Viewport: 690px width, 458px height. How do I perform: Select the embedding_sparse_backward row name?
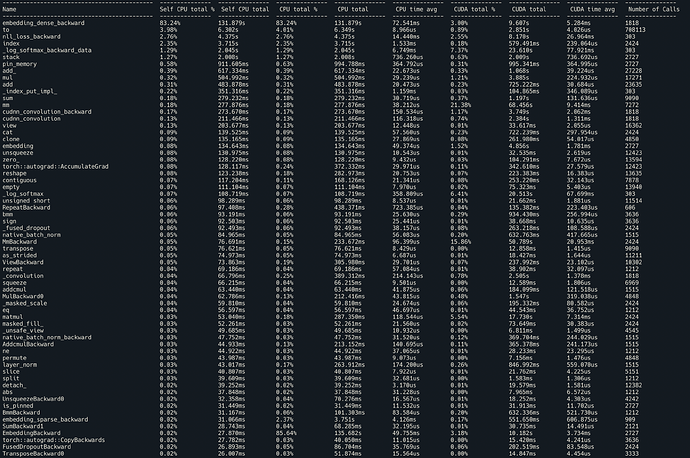[45, 419]
